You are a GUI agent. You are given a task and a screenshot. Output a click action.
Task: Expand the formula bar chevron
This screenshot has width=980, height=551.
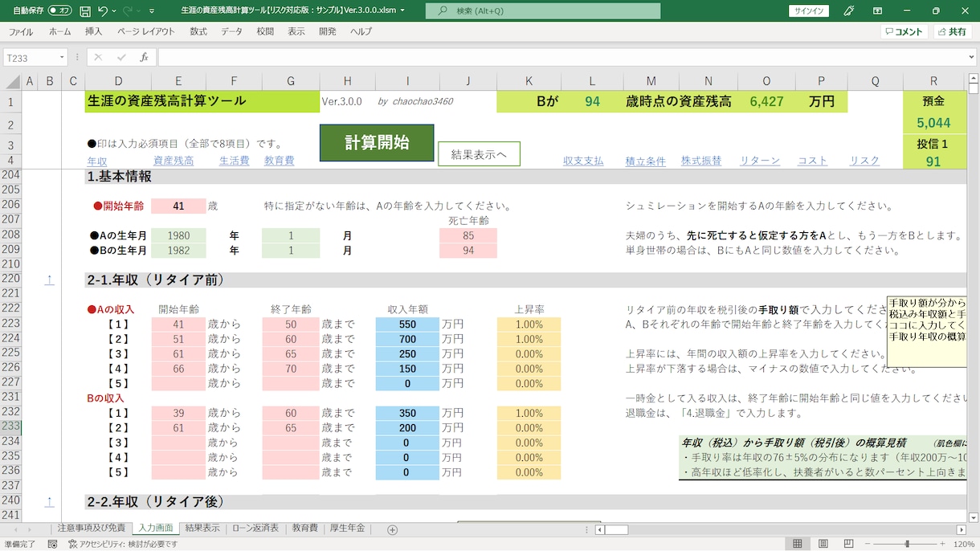coord(972,58)
